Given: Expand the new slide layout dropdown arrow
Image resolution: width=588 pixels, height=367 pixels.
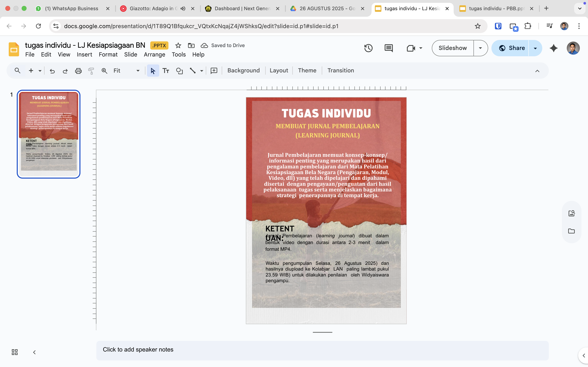Looking at the screenshot, I should [40, 71].
